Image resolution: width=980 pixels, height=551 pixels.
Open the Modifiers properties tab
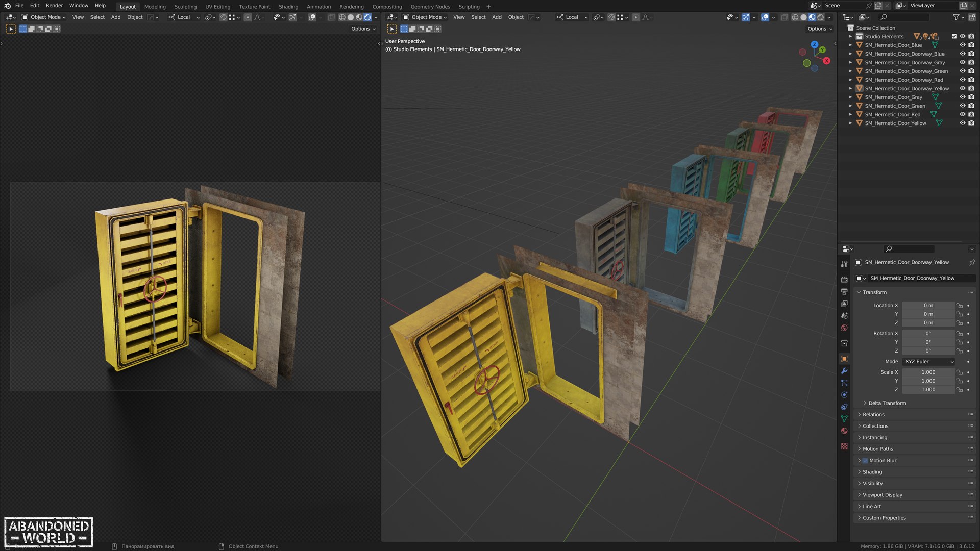coord(844,371)
